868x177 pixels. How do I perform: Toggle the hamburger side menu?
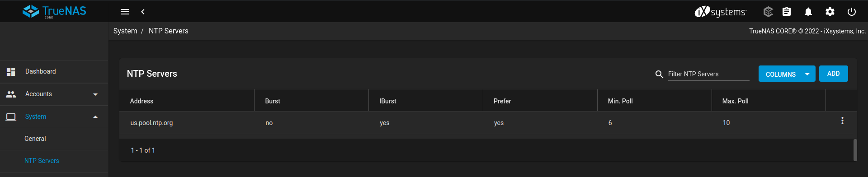[x=125, y=12]
